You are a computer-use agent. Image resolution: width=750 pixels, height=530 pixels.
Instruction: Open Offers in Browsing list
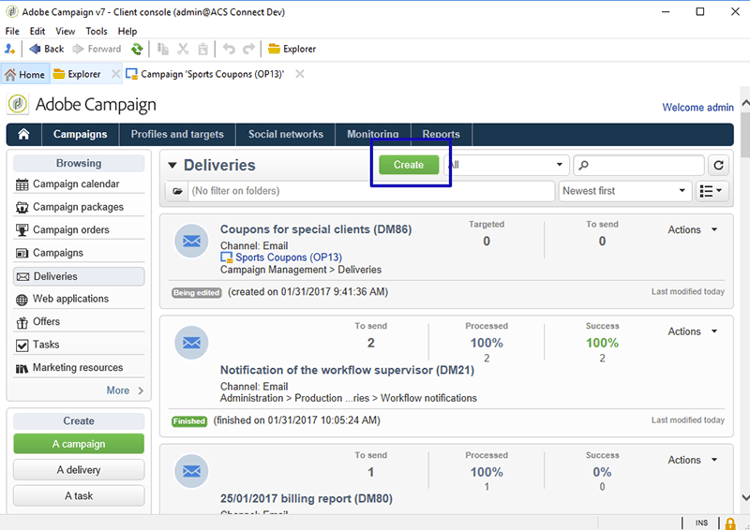79,322
